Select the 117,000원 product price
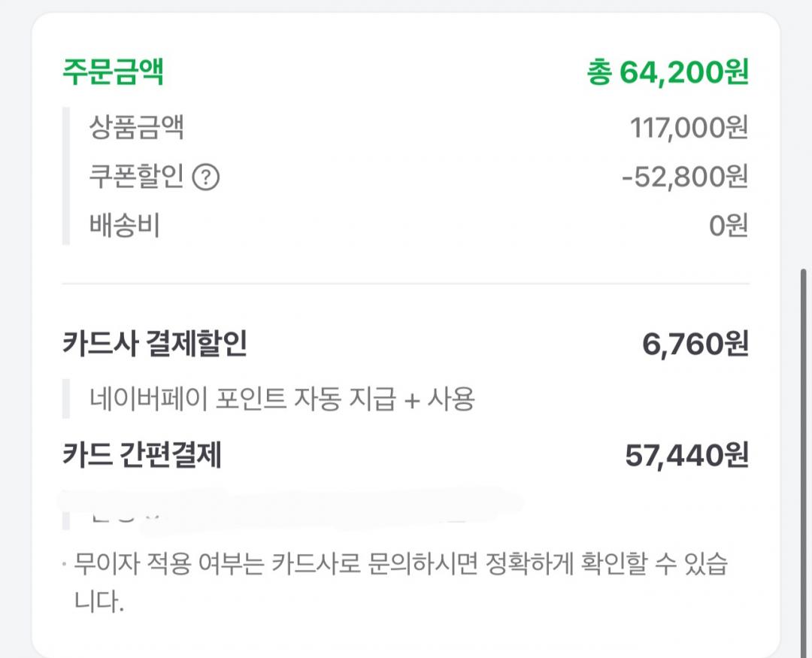 click(689, 127)
